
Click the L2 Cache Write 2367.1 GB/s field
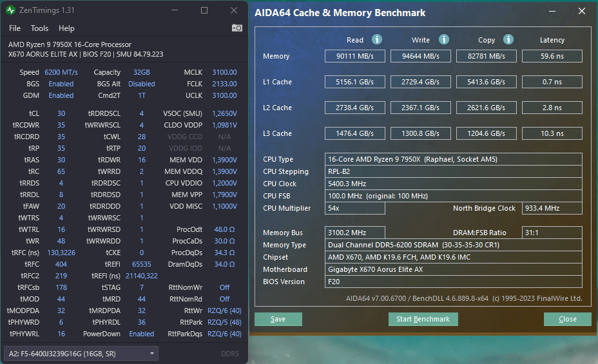tap(421, 108)
